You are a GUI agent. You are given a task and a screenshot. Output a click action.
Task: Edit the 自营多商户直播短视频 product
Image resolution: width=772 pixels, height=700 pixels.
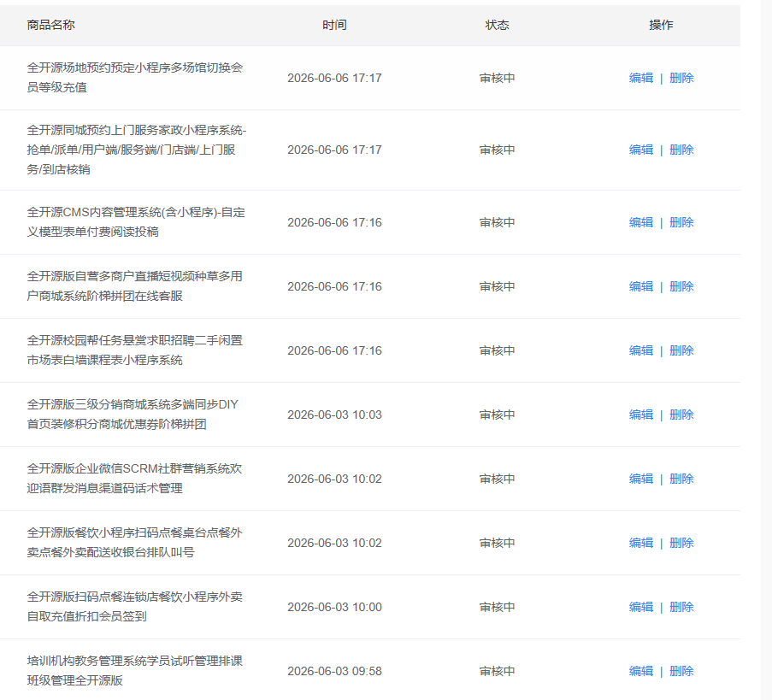(x=641, y=286)
